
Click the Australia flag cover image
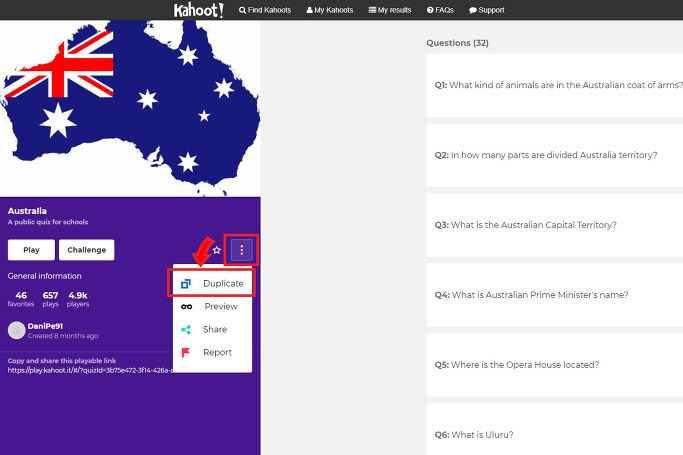(x=130, y=108)
